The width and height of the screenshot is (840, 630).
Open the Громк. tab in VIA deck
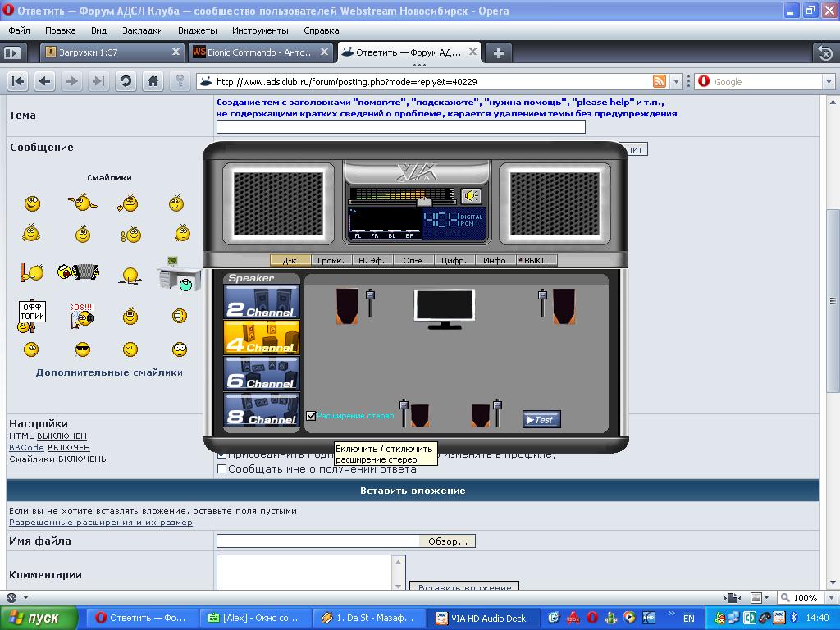click(331, 260)
